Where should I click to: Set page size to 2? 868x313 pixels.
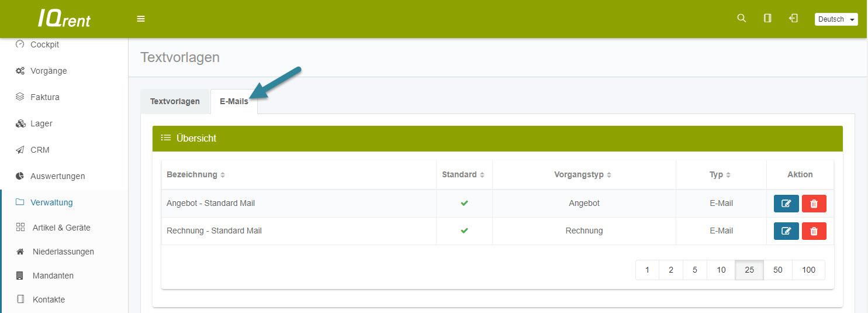click(x=671, y=270)
